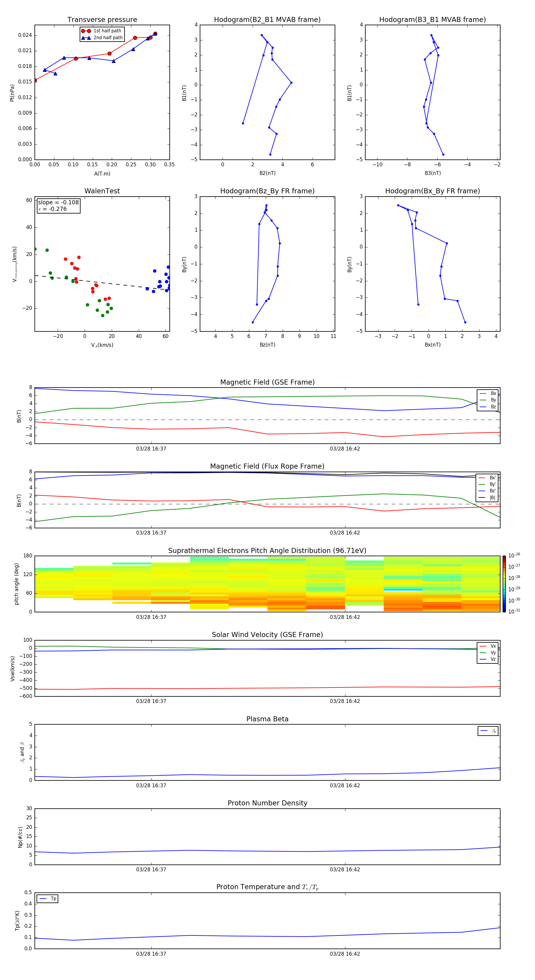This screenshot has height=980, width=535.
Task: Click the "Vz" velocity legend entry
Action: coord(488,659)
